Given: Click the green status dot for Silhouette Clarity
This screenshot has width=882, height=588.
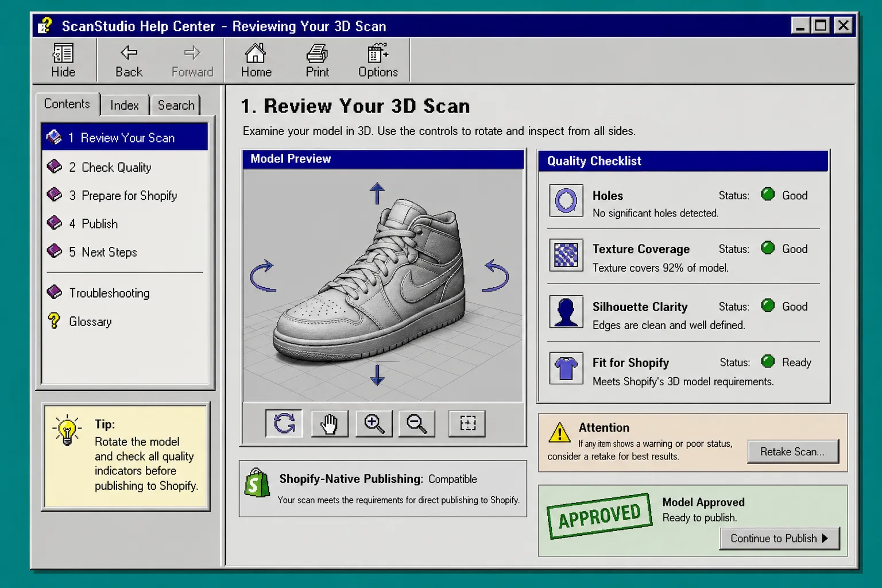Looking at the screenshot, I should pos(768,305).
